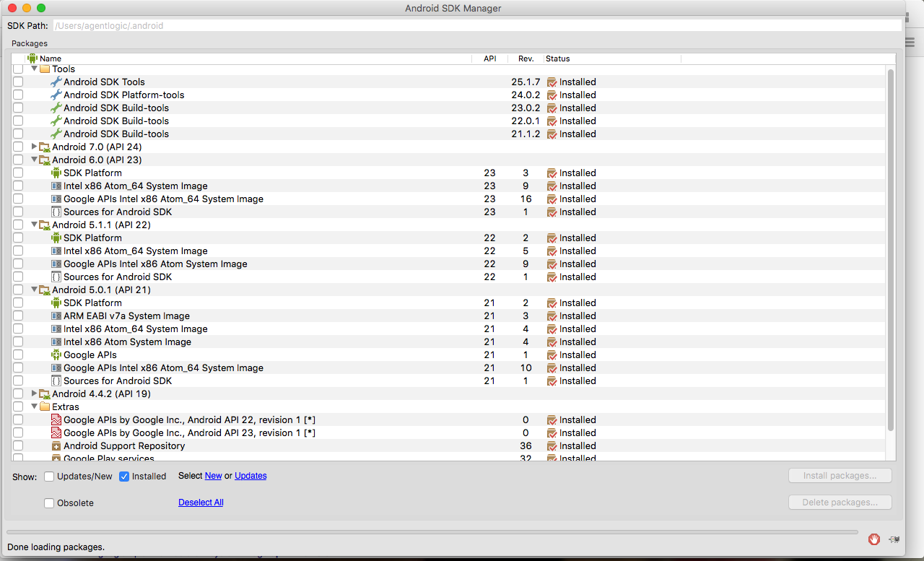Tick the Google APIs Intel x86 Atom_64 checkbox, API 23
924x561 pixels.
(x=18, y=199)
